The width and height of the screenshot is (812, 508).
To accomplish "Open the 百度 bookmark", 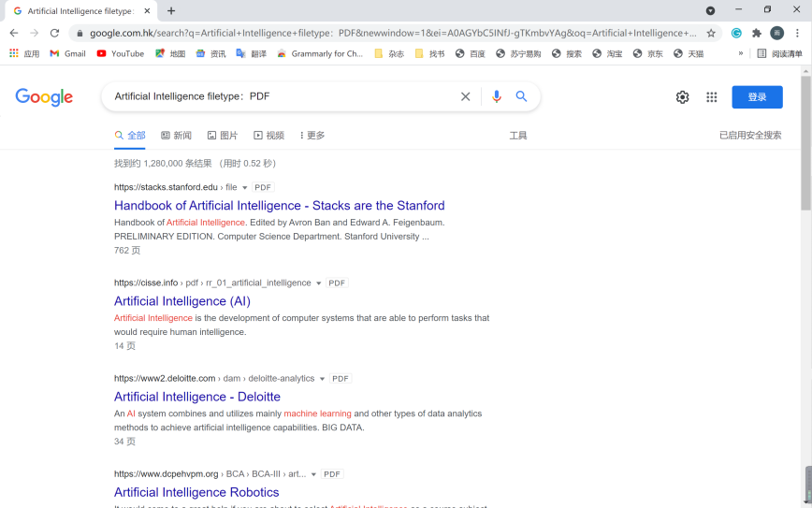I will [471, 53].
